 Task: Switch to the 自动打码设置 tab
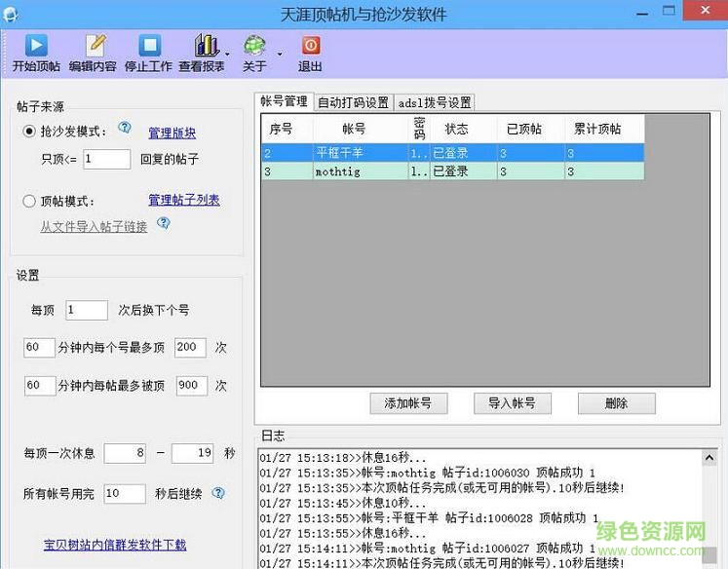click(353, 102)
